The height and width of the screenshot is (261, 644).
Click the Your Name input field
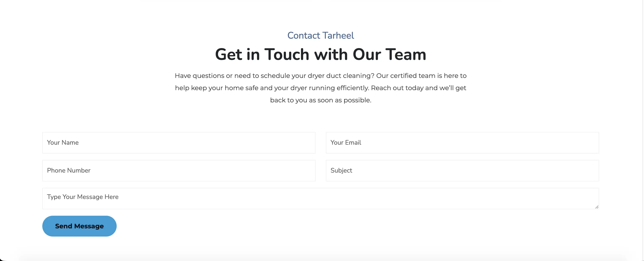tap(179, 143)
